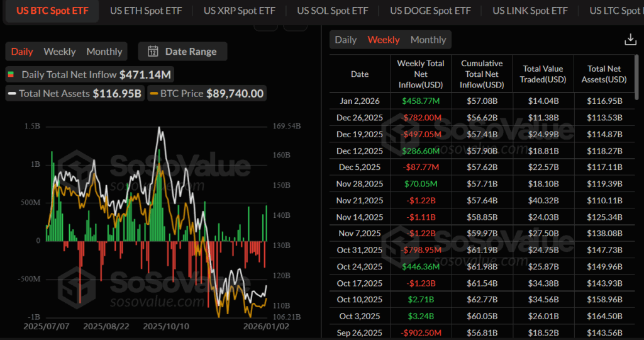Select the Sep 26,2025 row date
This screenshot has height=340, width=644.
360,332
